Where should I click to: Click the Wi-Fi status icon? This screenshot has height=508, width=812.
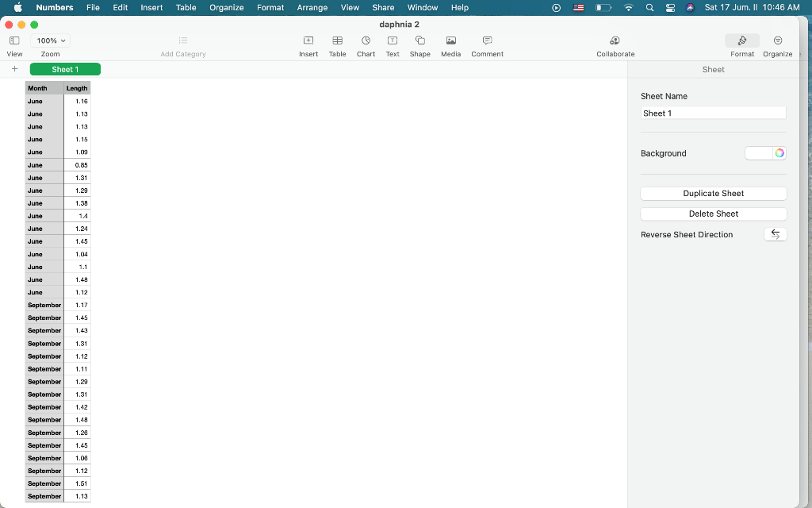point(629,7)
